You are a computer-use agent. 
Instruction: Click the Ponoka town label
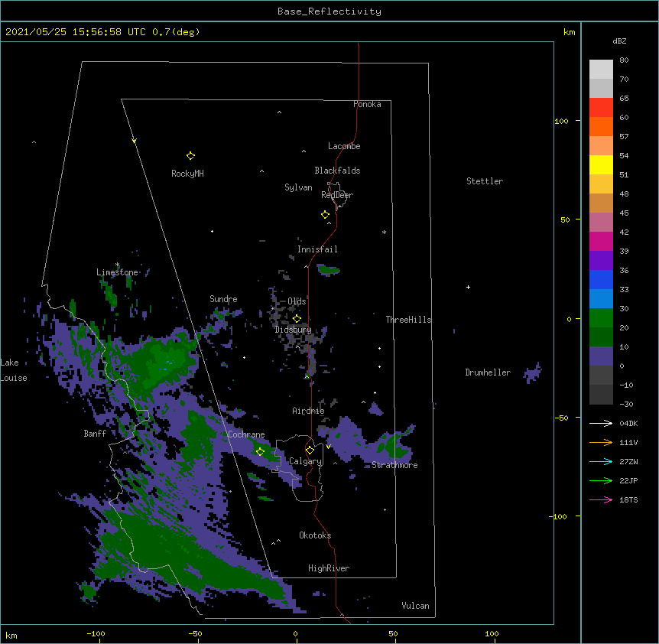(367, 104)
